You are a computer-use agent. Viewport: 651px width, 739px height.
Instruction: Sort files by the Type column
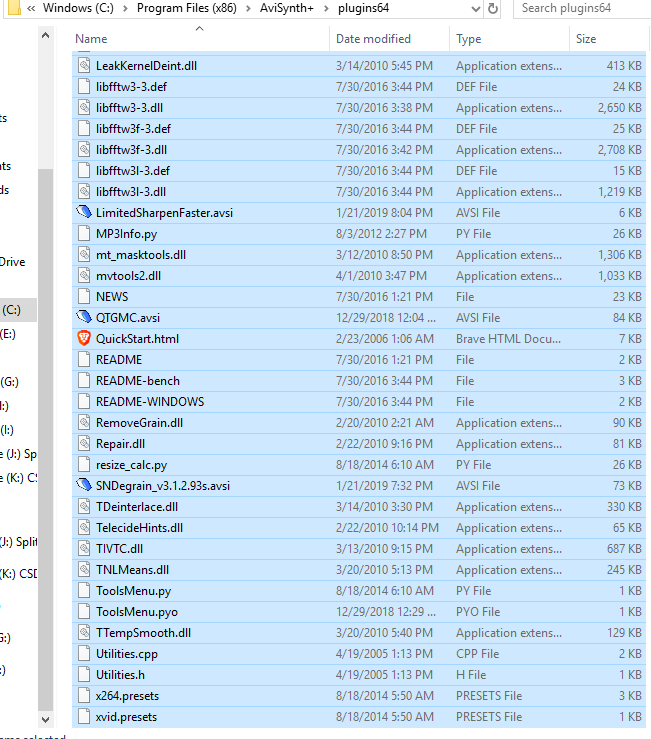(x=469, y=39)
